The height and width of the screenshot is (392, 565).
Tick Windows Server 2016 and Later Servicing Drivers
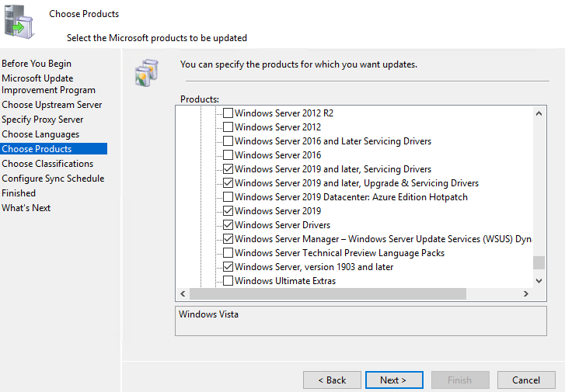(x=228, y=141)
